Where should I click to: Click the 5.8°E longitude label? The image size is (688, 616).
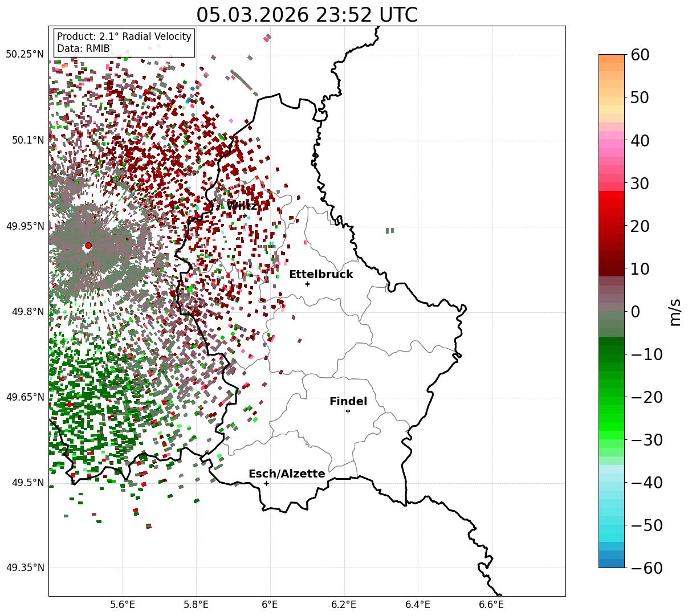(x=197, y=605)
